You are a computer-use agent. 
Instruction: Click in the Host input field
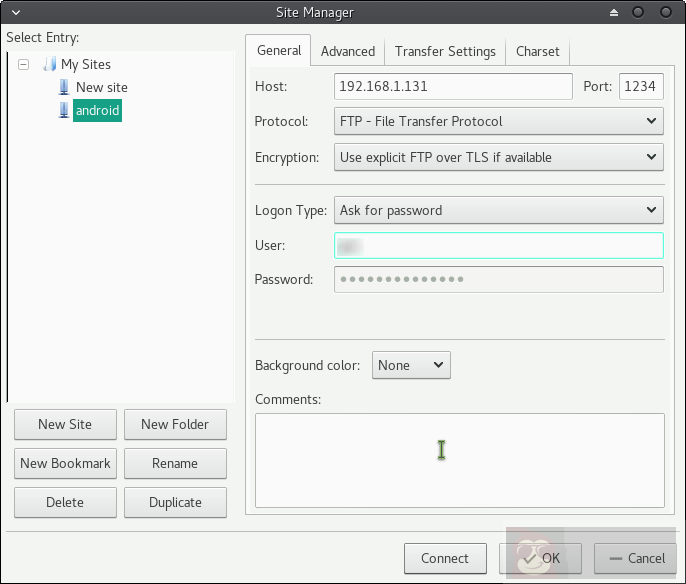click(452, 86)
